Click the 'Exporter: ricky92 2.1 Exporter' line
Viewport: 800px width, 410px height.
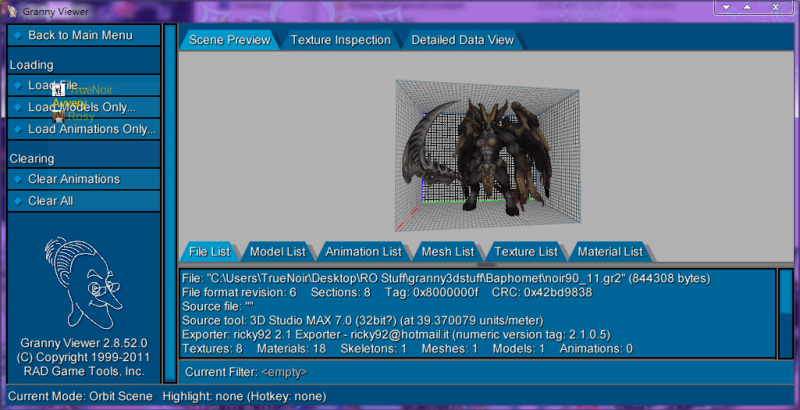(x=396, y=335)
